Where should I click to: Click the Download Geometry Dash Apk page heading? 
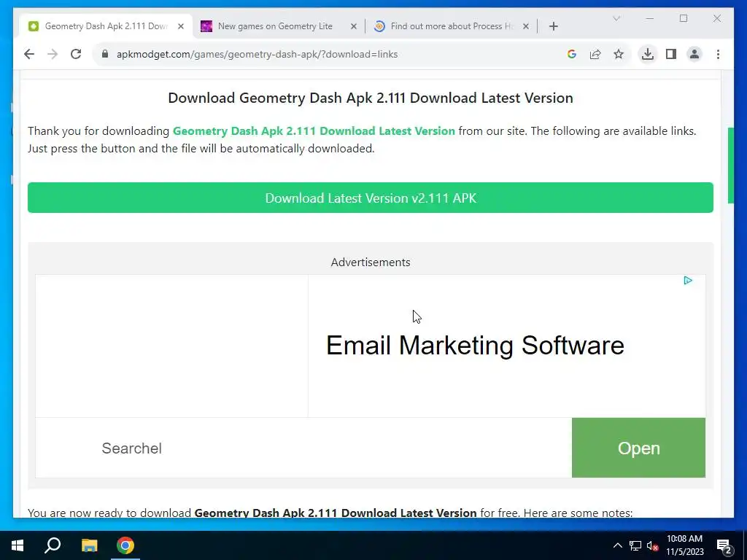coord(370,98)
